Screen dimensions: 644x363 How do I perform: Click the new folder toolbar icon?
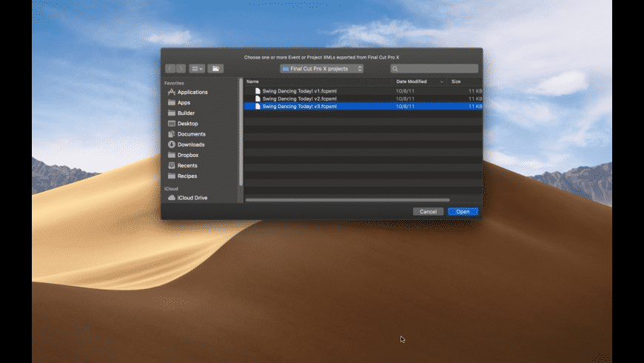tap(215, 69)
